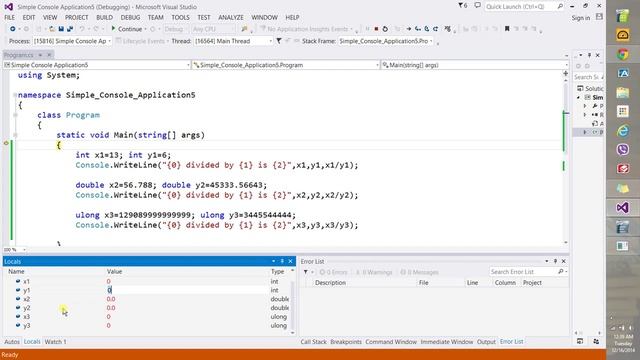The height and width of the screenshot is (360, 640).
Task: Switch to the Immediate Window tab
Action: [x=447, y=342]
